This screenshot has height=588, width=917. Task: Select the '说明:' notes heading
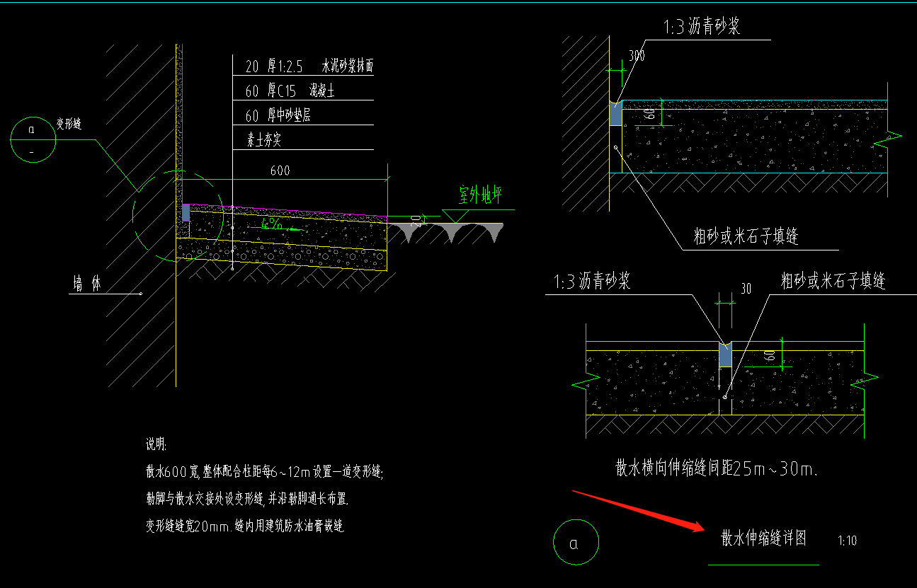156,445
